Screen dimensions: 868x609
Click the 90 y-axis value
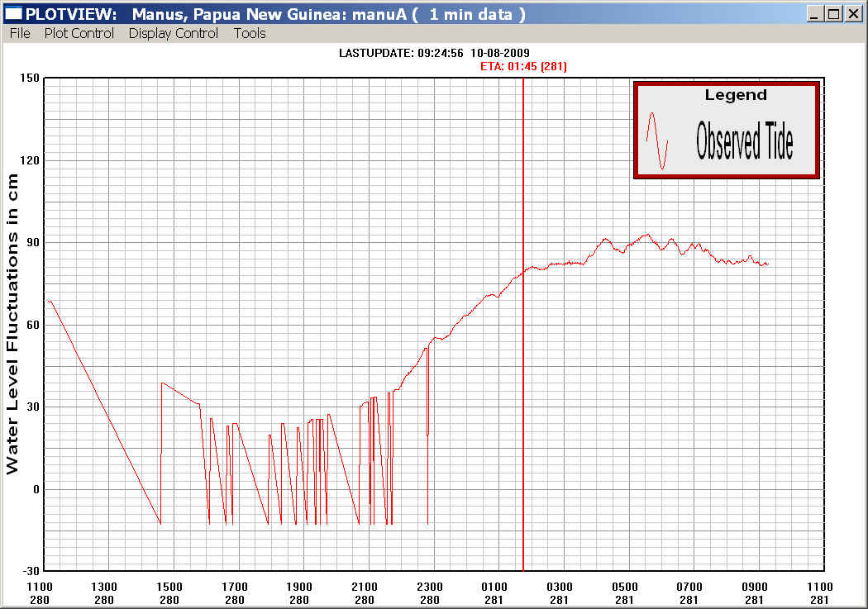coord(33,242)
